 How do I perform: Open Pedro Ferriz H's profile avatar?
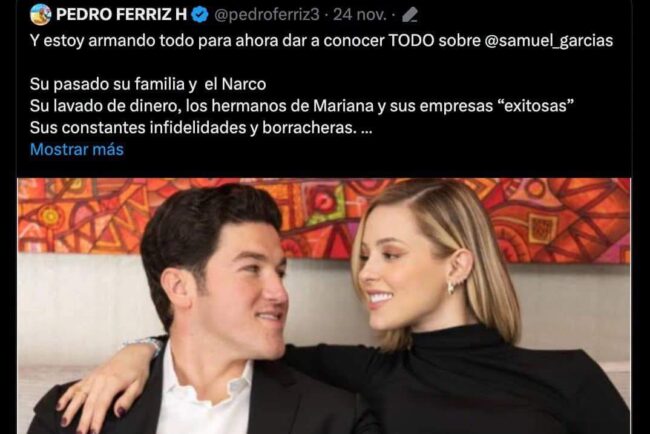tap(41, 15)
